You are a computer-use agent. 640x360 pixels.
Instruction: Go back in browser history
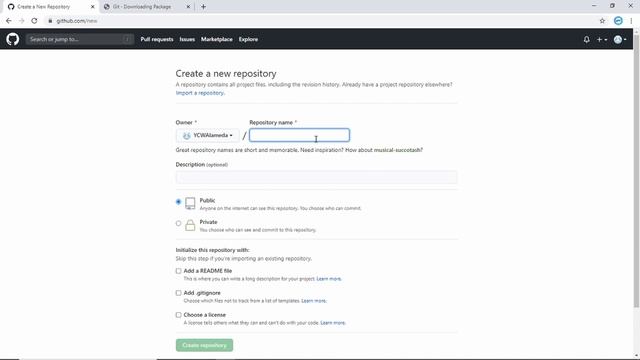9,21
